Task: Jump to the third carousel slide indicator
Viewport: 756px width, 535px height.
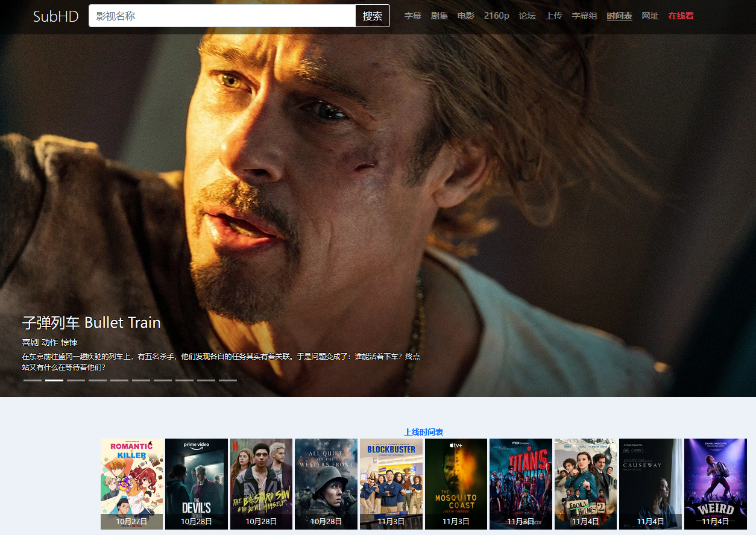Action: point(76,380)
